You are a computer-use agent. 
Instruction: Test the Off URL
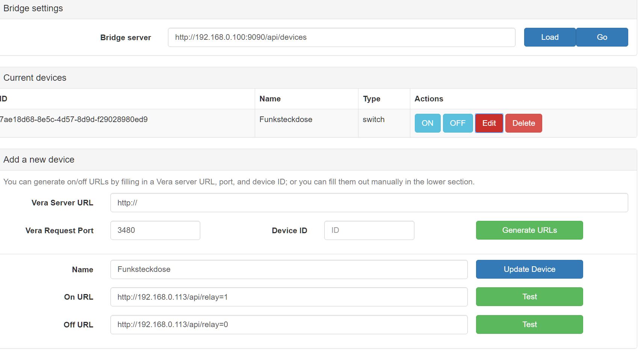coord(529,324)
